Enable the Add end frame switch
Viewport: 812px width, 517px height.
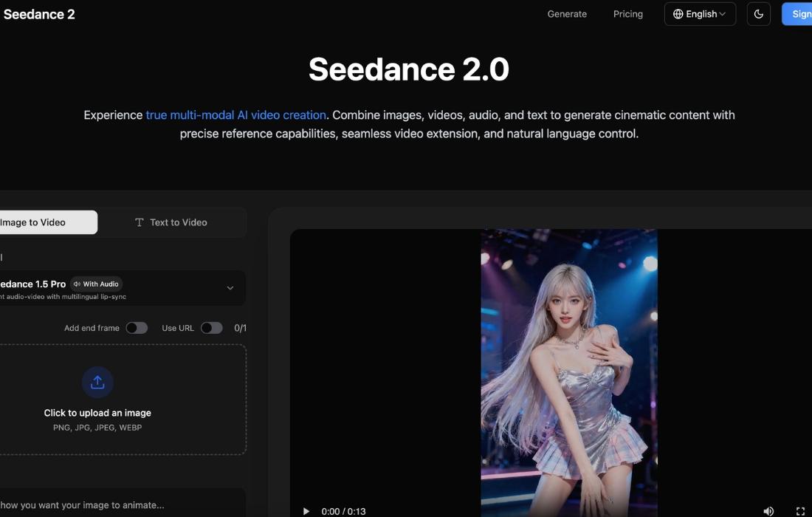pyautogui.click(x=137, y=328)
